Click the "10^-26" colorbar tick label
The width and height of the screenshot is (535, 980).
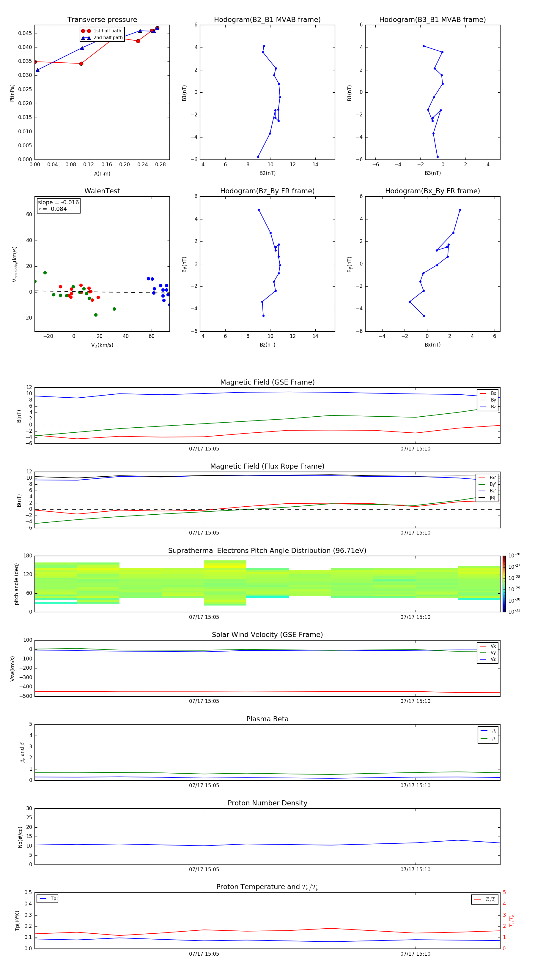click(514, 555)
